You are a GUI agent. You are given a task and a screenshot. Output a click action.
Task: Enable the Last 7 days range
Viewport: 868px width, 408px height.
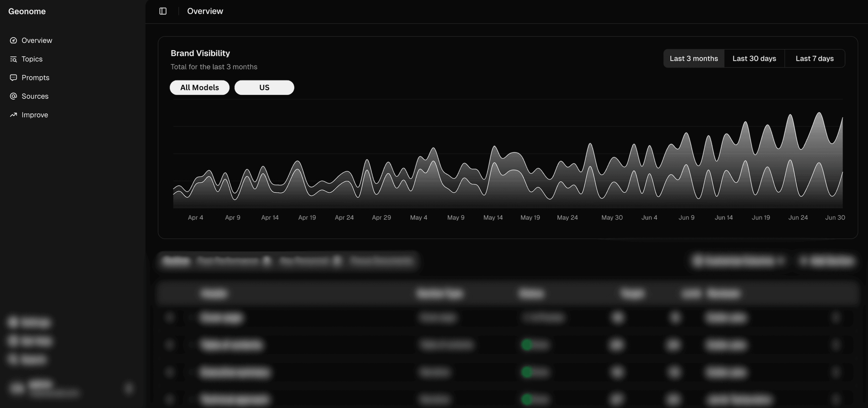pyautogui.click(x=814, y=58)
